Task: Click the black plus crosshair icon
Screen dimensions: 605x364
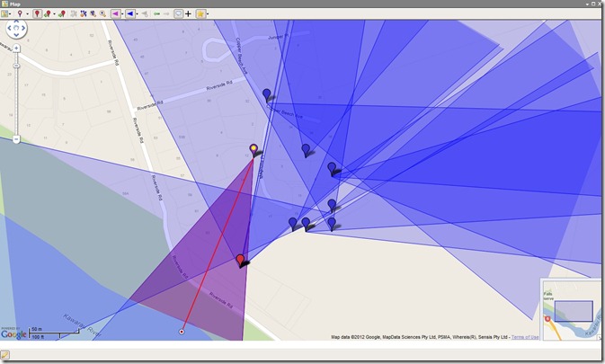Action: [x=188, y=13]
